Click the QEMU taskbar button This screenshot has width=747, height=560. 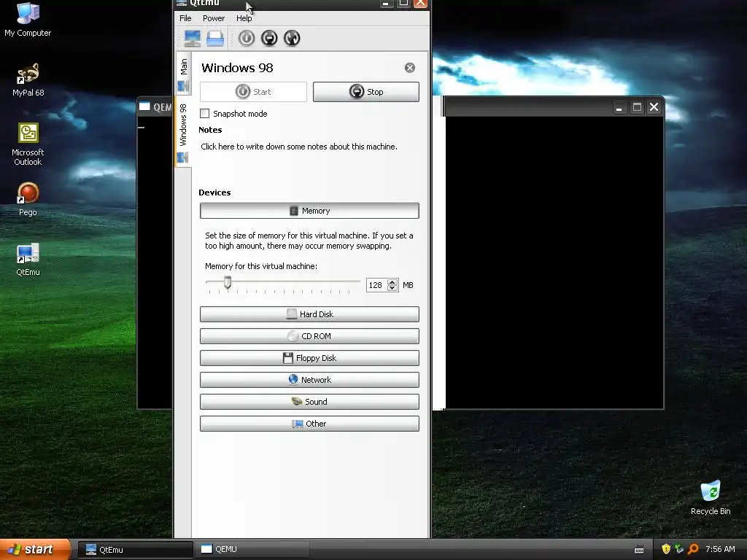(252, 550)
